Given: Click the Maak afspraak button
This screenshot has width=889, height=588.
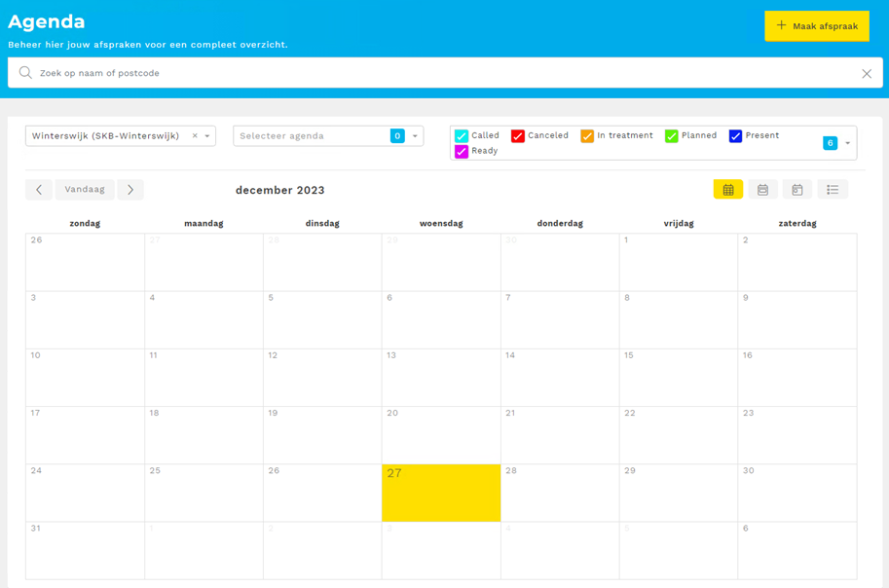Looking at the screenshot, I should (x=816, y=26).
